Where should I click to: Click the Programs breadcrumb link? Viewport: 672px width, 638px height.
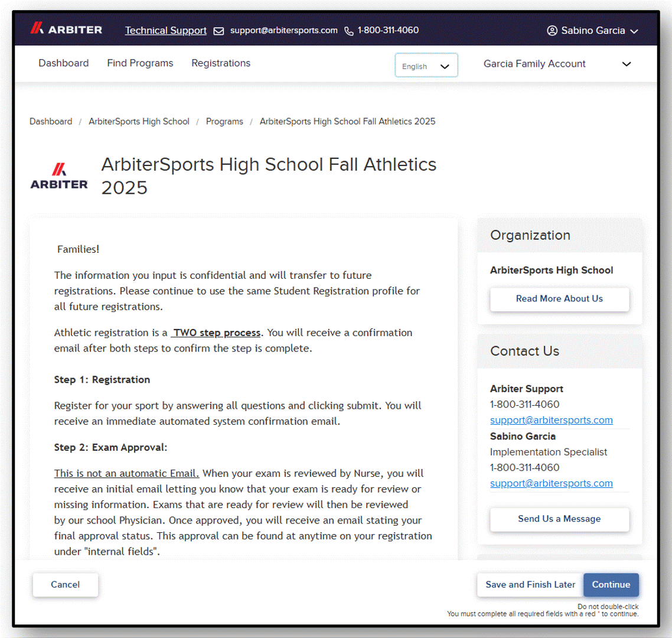(x=224, y=121)
